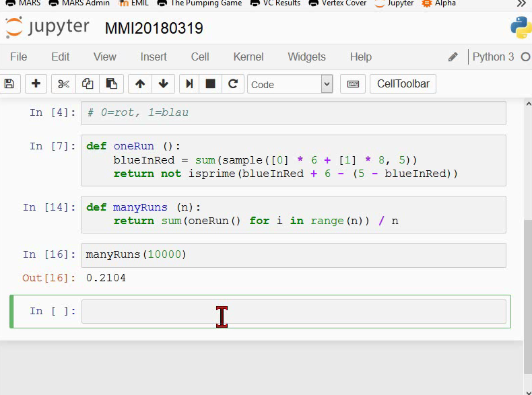Move the selected cell up with the arrow
This screenshot has width=532, height=395.
point(140,83)
